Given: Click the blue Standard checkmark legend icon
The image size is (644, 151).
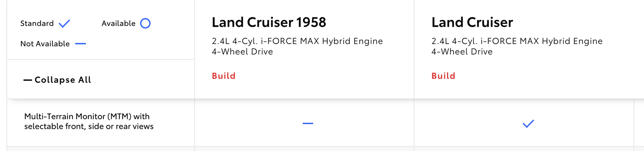Looking at the screenshot, I should pos(64,24).
